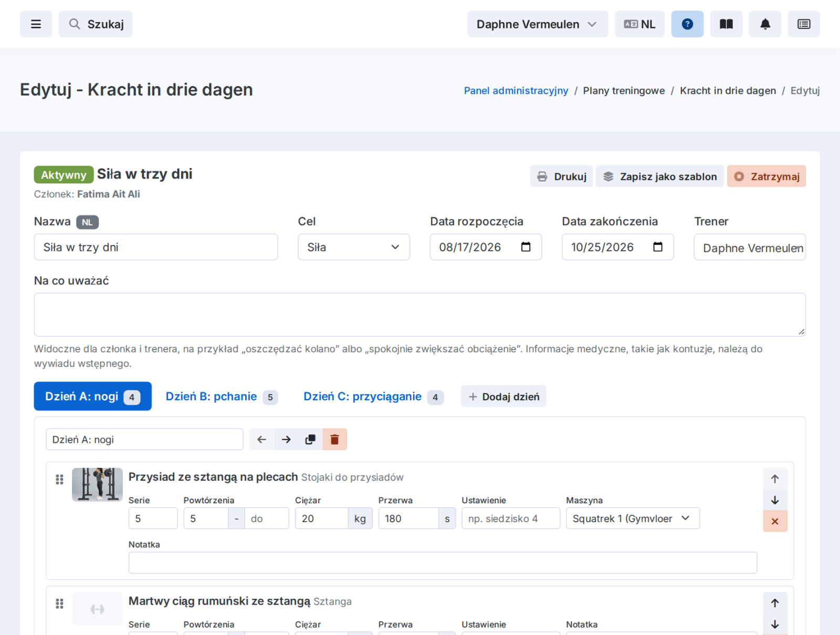Expand Maszyna dropdown Squatrek 1
This screenshot has height=635, width=840.
pyautogui.click(x=633, y=518)
